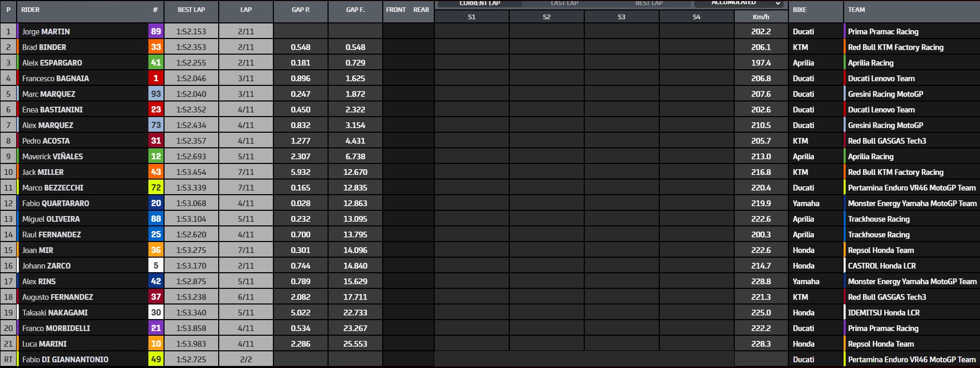Switch to the Current Lap tab
The image size is (980, 368).
[x=480, y=3]
